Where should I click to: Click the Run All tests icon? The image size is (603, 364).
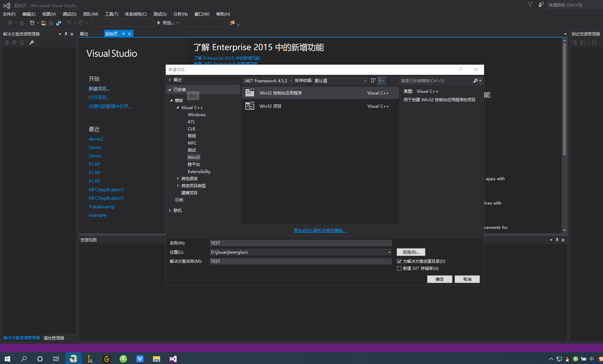tap(575, 42)
